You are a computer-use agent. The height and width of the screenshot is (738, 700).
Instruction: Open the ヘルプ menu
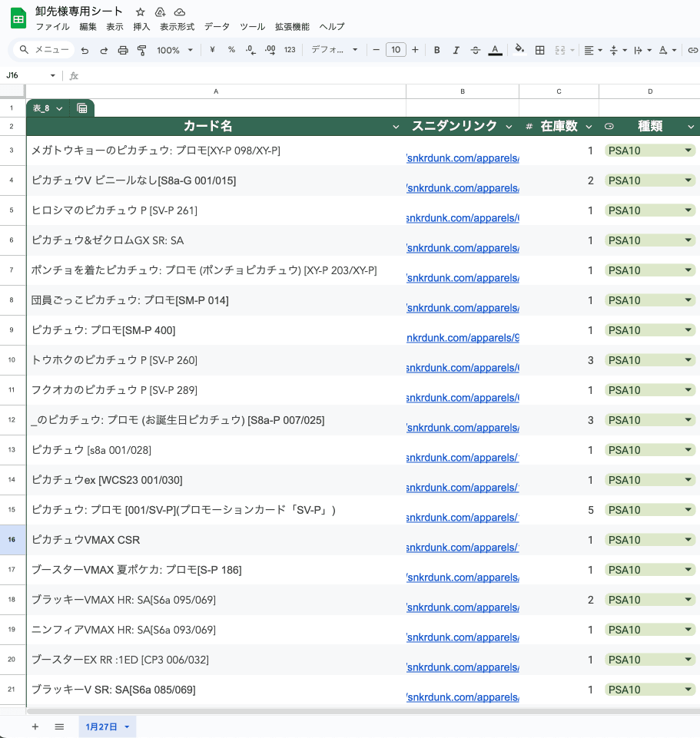pyautogui.click(x=332, y=27)
